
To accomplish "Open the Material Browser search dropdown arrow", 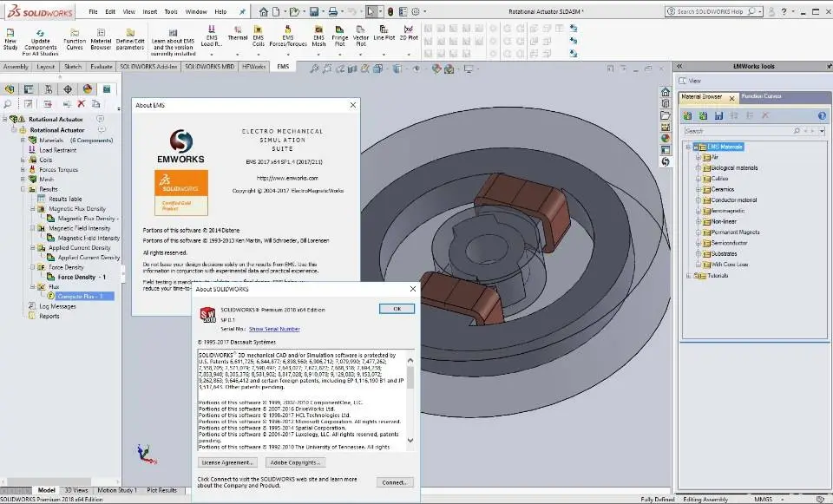I will 822,131.
